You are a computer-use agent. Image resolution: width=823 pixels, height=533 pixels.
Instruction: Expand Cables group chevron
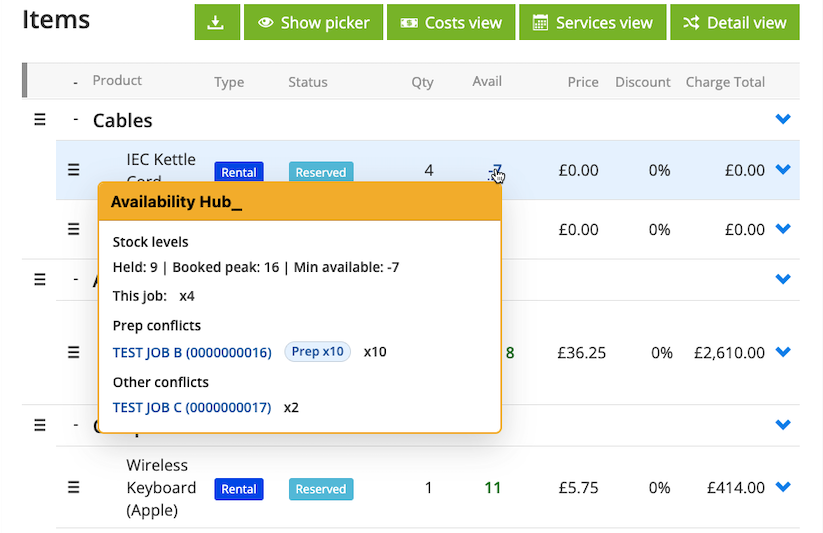pyautogui.click(x=783, y=119)
